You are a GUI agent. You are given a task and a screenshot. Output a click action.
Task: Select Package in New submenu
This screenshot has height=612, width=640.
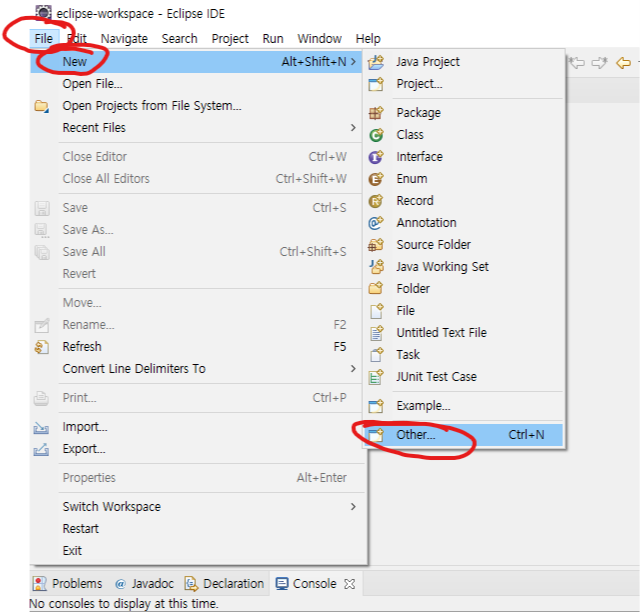click(464, 113)
